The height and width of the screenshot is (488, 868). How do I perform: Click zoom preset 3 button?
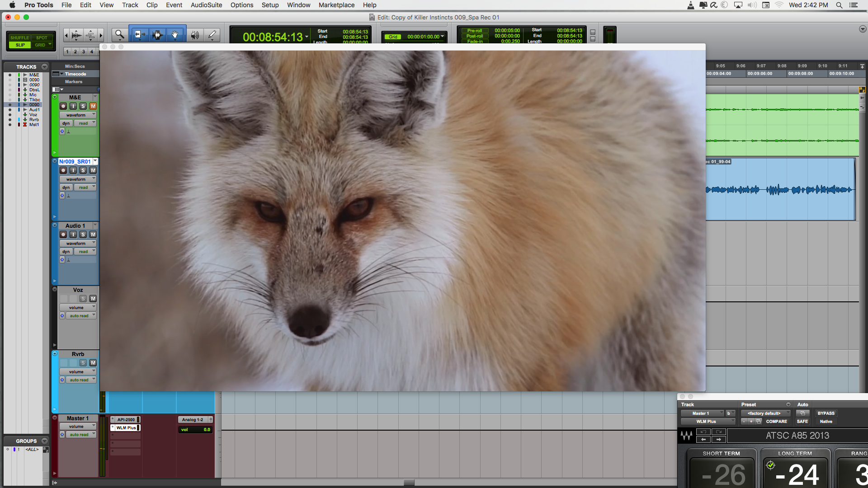[84, 52]
